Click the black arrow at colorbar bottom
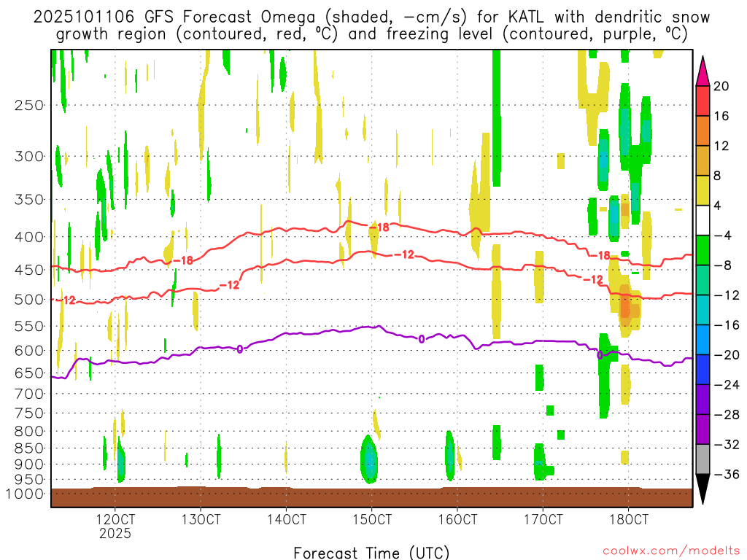This screenshot has height=560, width=747. [703, 489]
